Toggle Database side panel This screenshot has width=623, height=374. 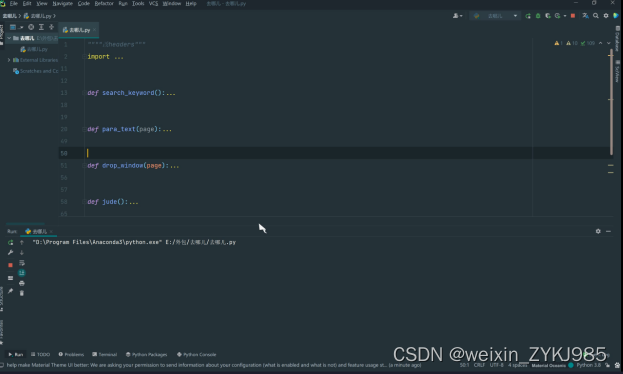pos(618,39)
